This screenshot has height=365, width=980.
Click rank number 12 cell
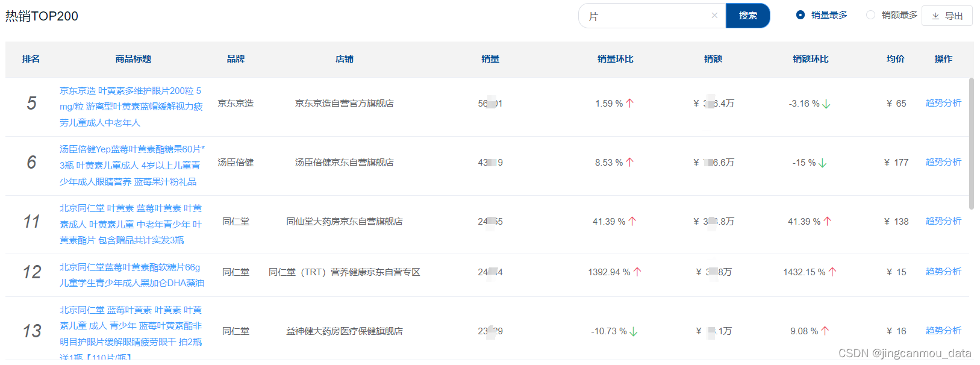(31, 272)
